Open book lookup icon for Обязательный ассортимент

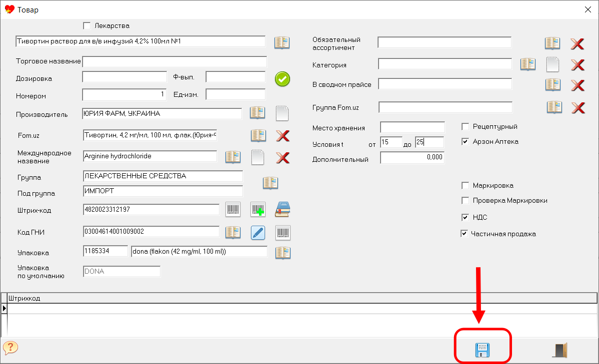(x=552, y=43)
